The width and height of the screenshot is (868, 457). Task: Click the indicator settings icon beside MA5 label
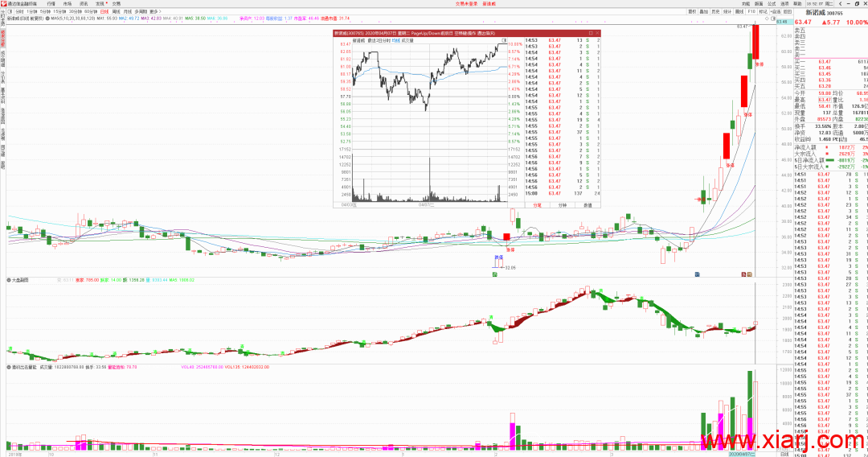click(47, 19)
